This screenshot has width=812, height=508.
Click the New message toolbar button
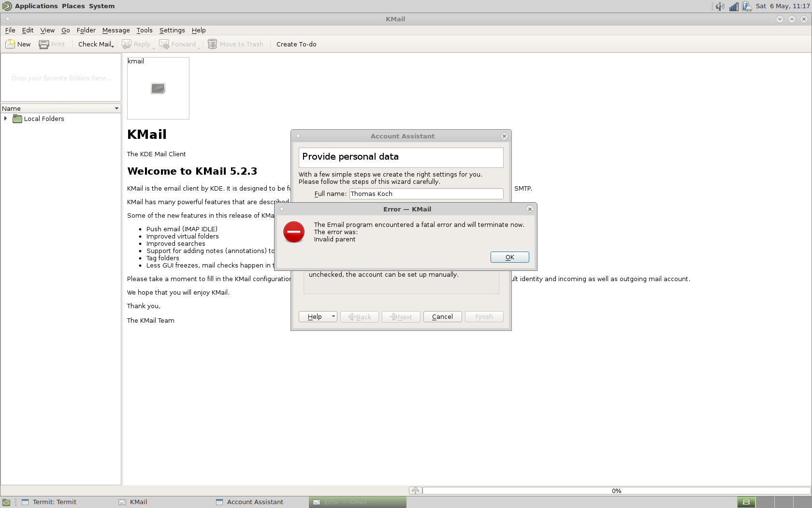click(18, 44)
